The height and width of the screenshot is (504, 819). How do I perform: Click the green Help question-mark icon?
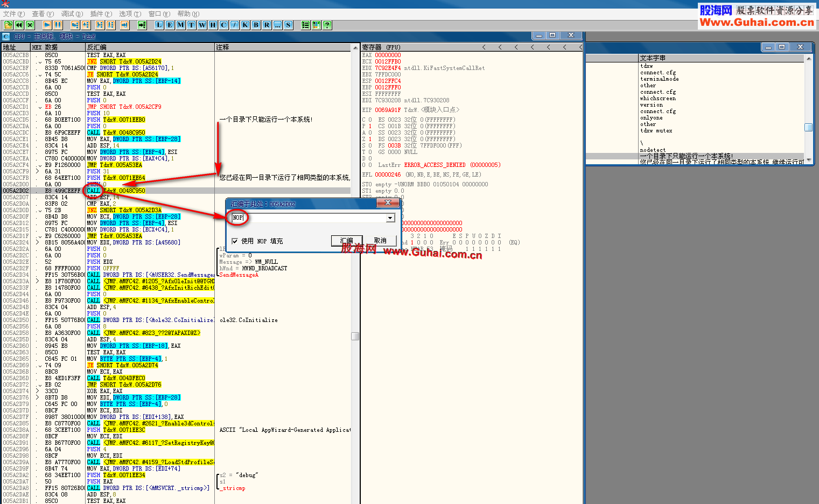[327, 25]
